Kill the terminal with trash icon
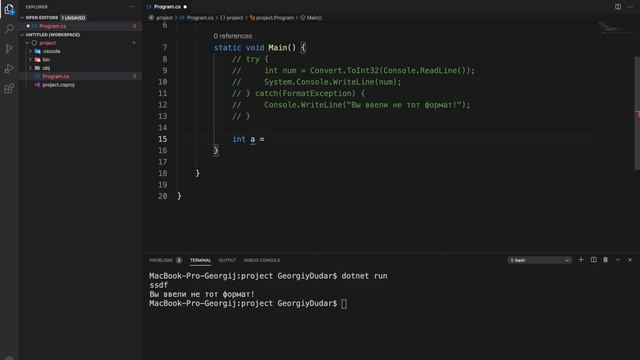 (x=606, y=260)
